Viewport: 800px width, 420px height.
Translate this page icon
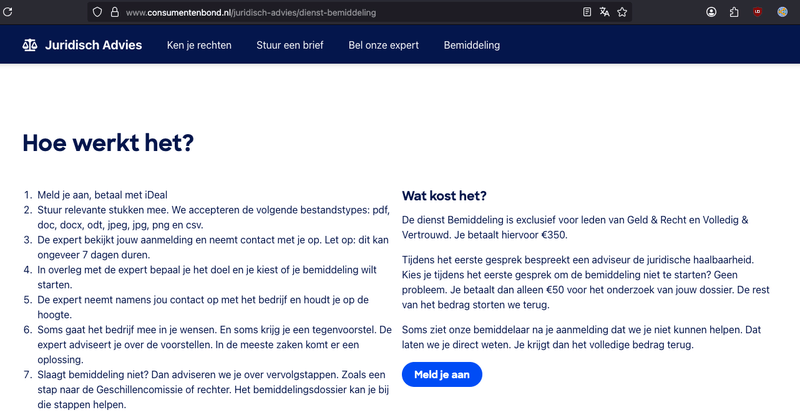tap(605, 12)
